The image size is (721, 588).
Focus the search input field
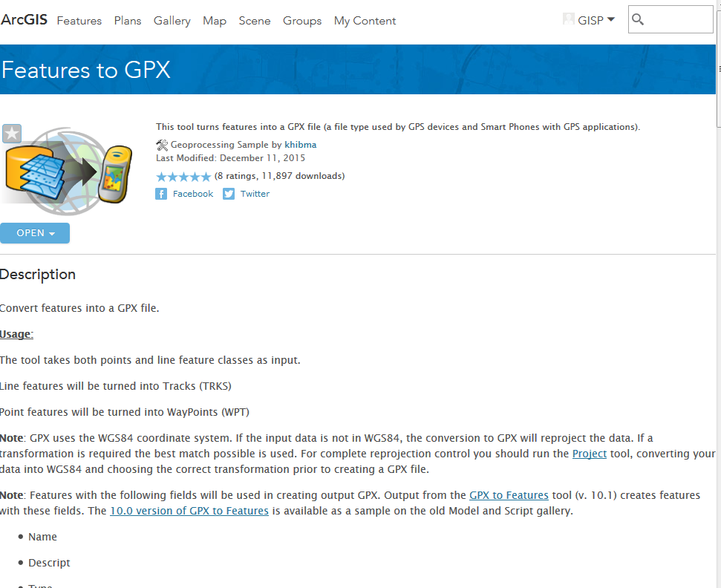coord(671,19)
